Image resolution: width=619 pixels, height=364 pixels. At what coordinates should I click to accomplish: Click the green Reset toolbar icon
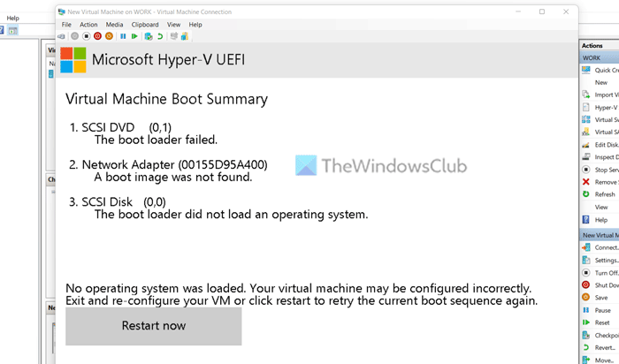pos(134,36)
